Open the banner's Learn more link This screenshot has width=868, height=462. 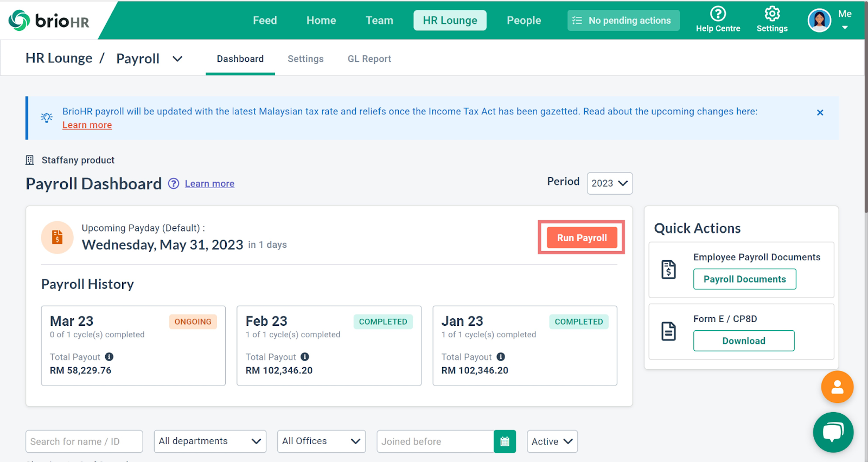click(x=87, y=125)
